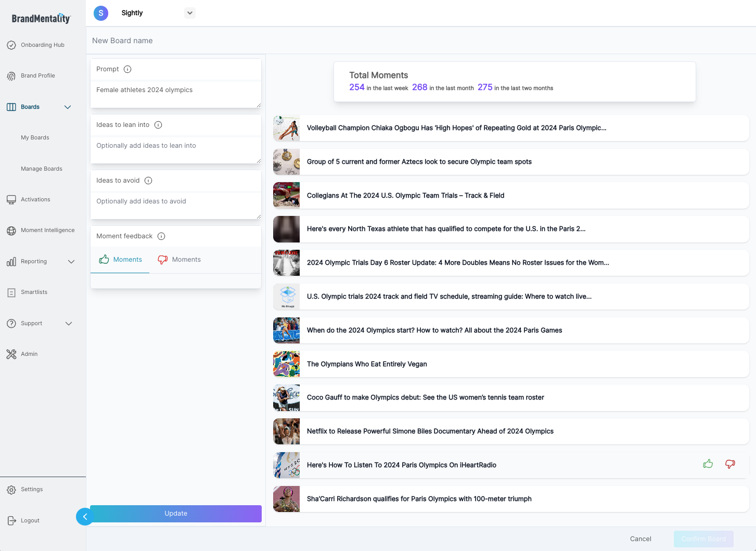Click info icon beside Ideas to avoid

(x=148, y=181)
